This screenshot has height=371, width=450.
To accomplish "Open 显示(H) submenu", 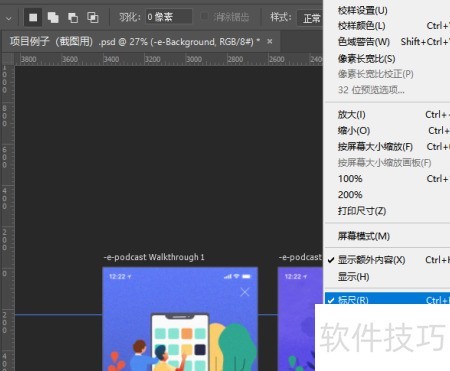I will click(387, 276).
